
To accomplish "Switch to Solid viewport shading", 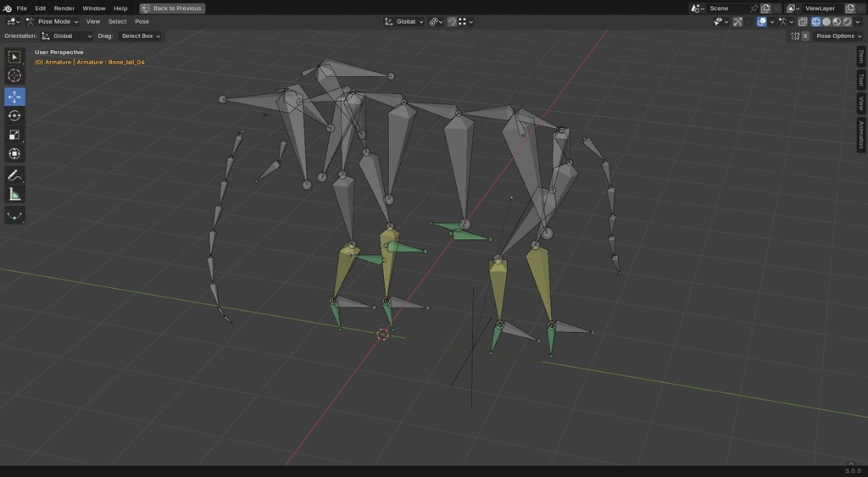I will pyautogui.click(x=826, y=21).
